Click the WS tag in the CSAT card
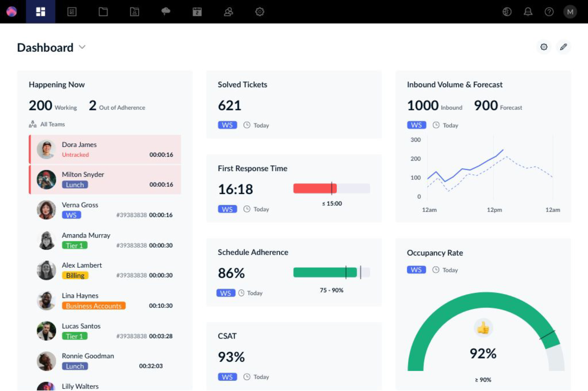This screenshot has height=391, width=588. tap(227, 377)
